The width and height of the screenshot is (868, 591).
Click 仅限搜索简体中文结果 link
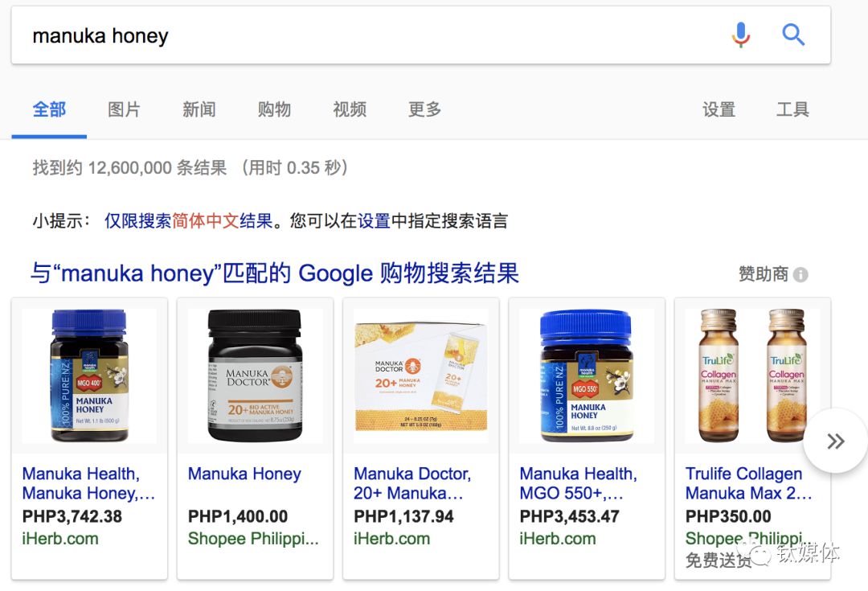(x=189, y=220)
